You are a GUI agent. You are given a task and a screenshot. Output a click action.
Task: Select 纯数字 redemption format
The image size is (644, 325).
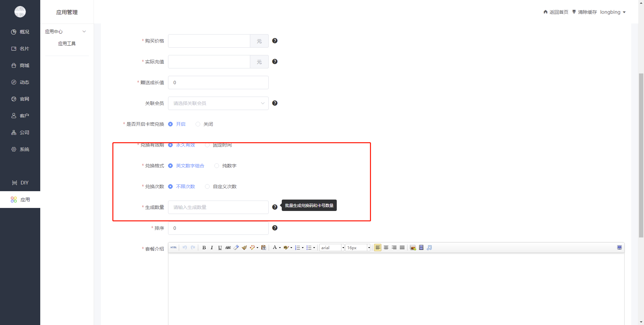click(225, 166)
